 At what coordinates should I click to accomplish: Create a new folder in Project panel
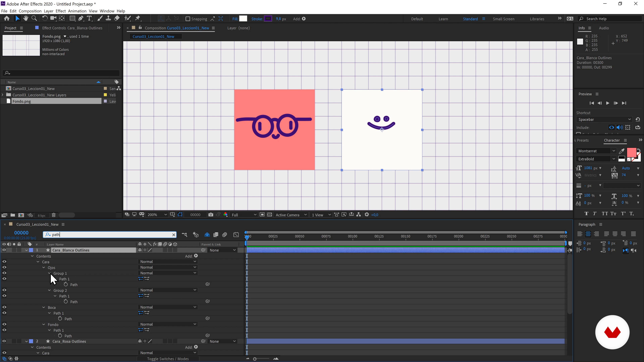pyautogui.click(x=13, y=215)
